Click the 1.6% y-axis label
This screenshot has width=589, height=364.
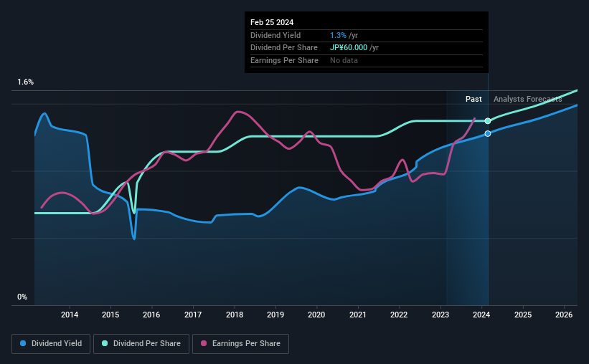26,82
